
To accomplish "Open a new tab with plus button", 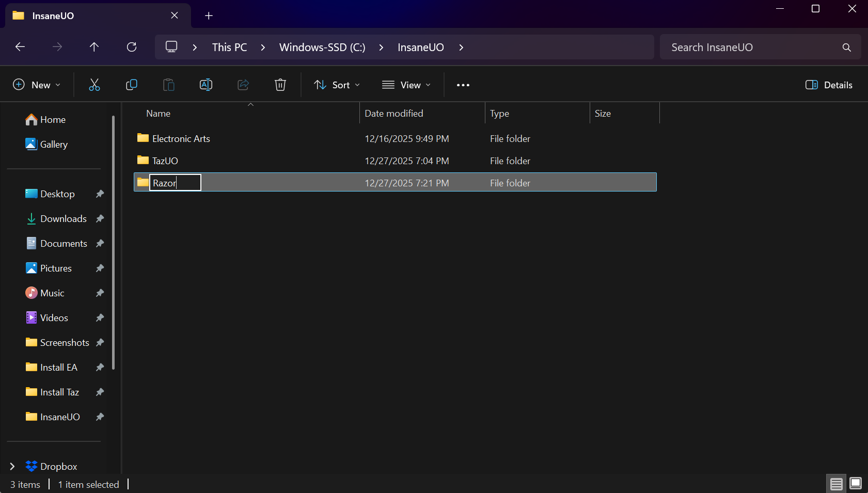I will click(209, 15).
